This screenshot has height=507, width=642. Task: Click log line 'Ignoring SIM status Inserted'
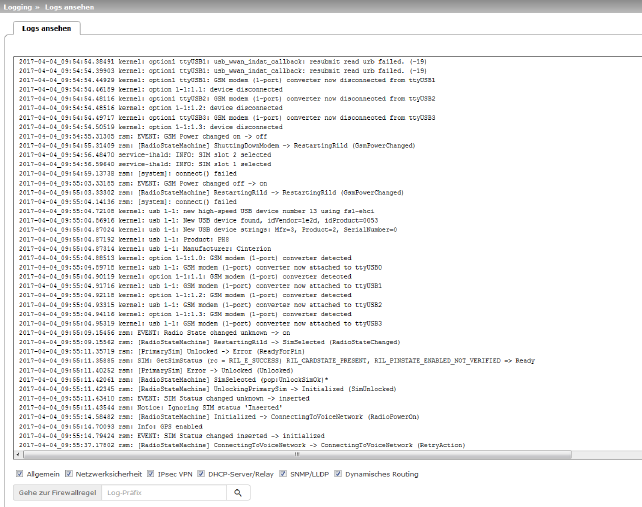150,407
